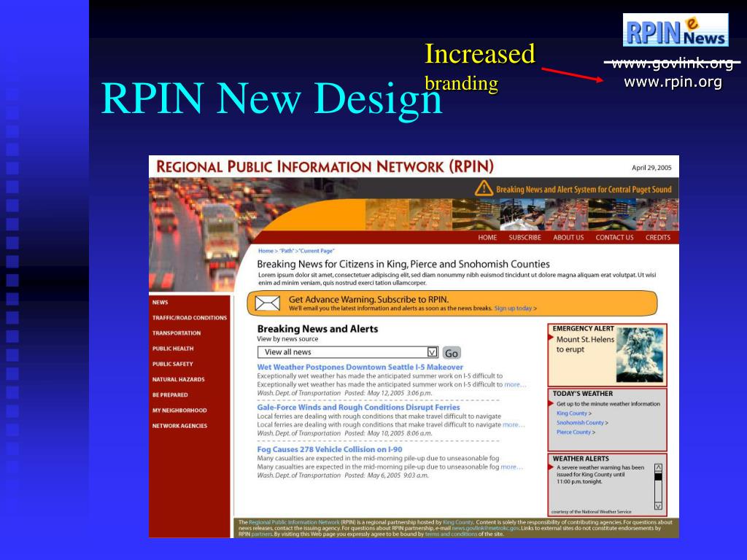
Task: Open the HOME nav item
Action: click(x=487, y=237)
